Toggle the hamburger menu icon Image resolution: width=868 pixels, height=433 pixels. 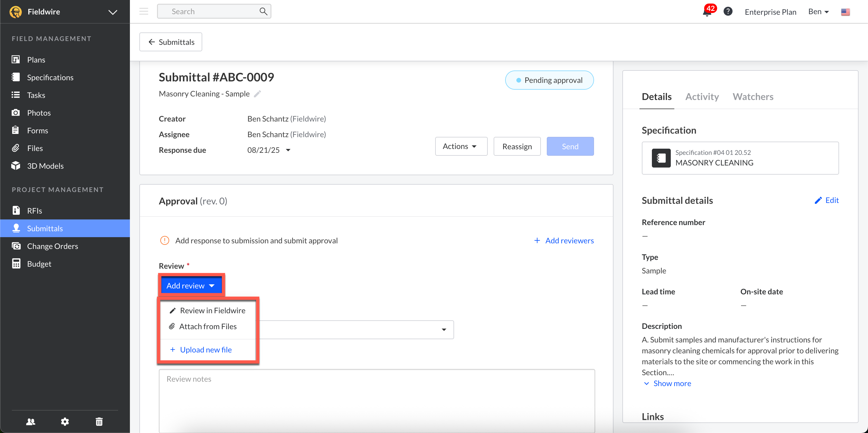click(144, 12)
